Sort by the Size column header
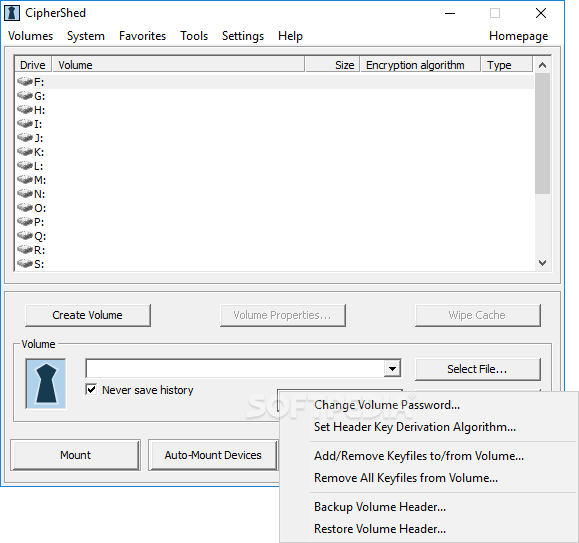Screen dimensions: 579x543 pyautogui.click(x=332, y=65)
